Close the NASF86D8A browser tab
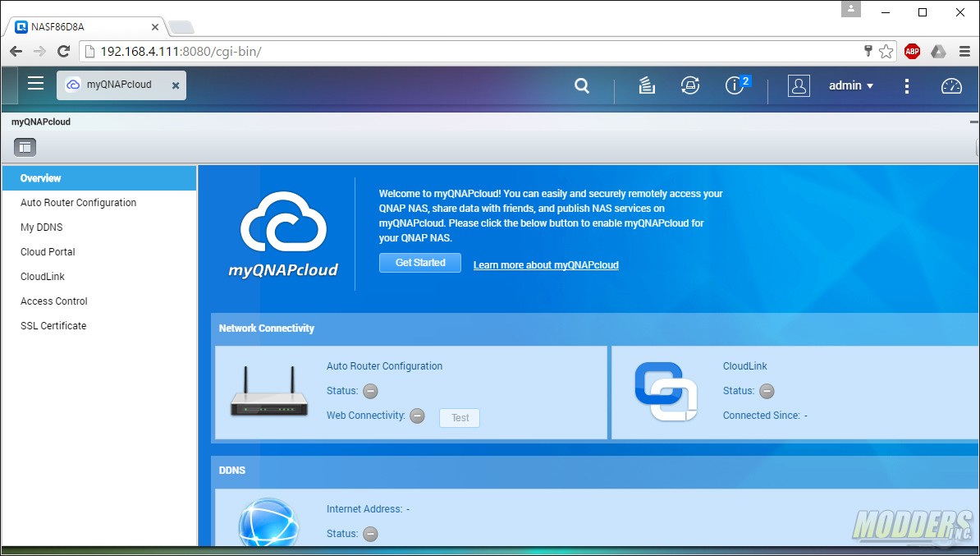This screenshot has height=556, width=980. click(155, 27)
